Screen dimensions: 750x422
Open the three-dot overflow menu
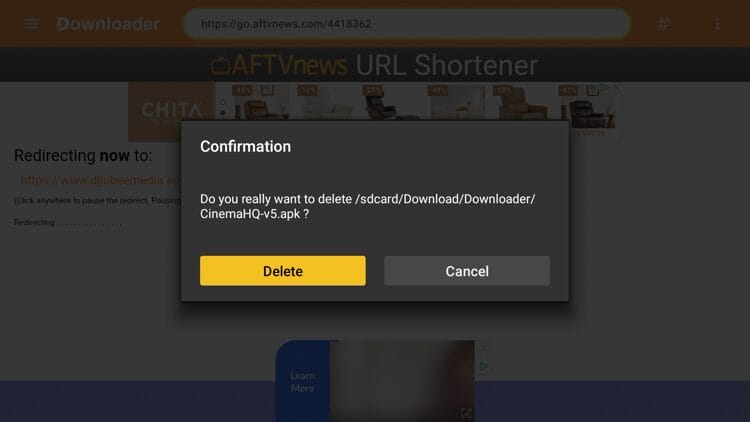coord(717,23)
